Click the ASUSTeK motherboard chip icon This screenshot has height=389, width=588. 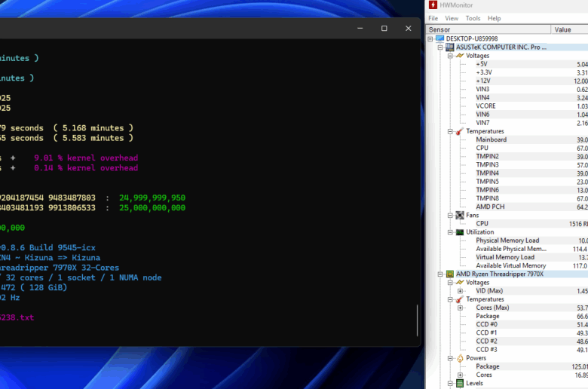[450, 47]
